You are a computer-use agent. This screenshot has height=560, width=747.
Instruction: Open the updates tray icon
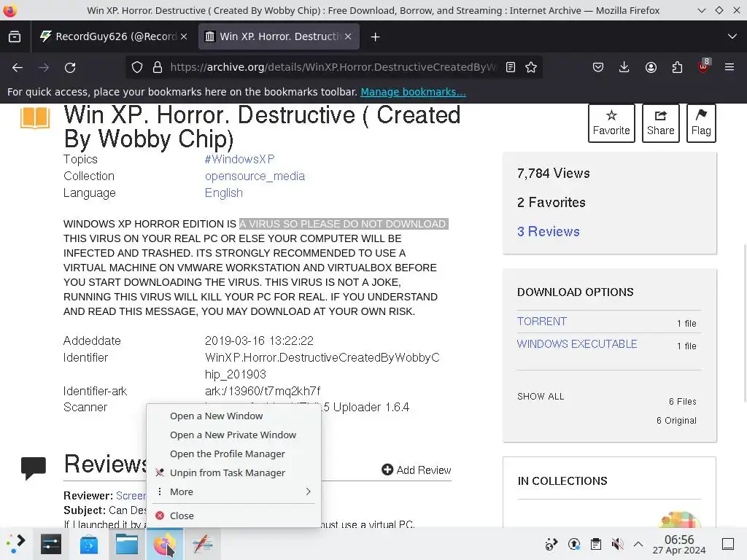pos(574,544)
